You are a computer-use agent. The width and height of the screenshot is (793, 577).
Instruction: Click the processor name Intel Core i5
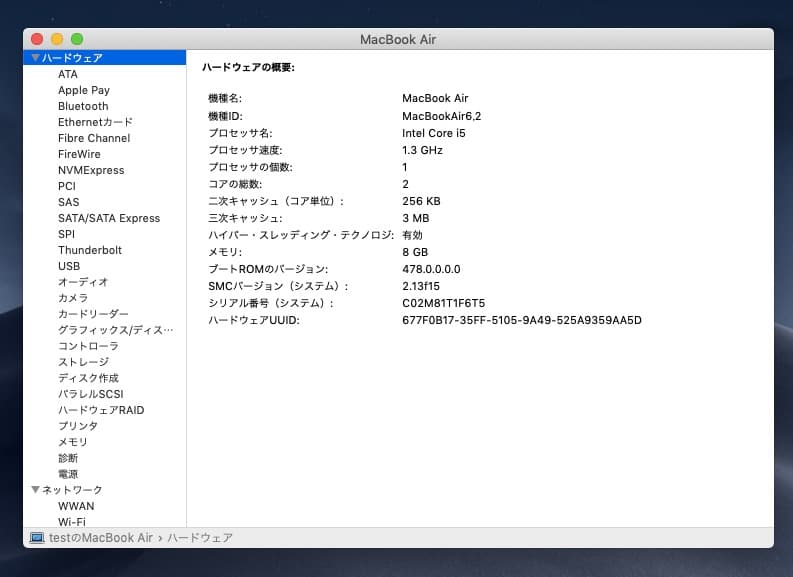tap(433, 134)
